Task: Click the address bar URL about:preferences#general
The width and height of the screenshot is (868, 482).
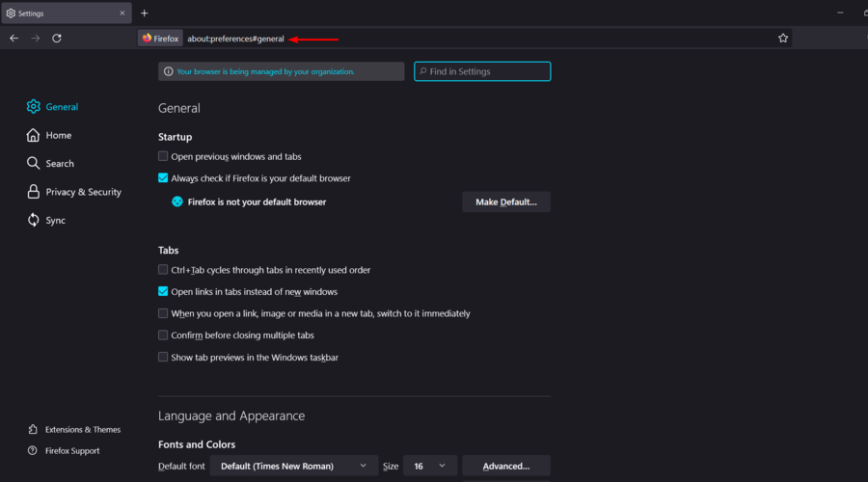Action: point(235,39)
